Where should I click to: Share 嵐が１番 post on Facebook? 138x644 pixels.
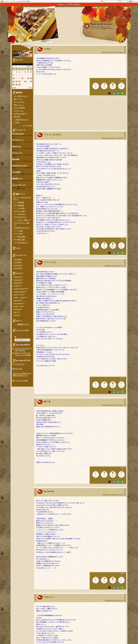coord(114,482)
